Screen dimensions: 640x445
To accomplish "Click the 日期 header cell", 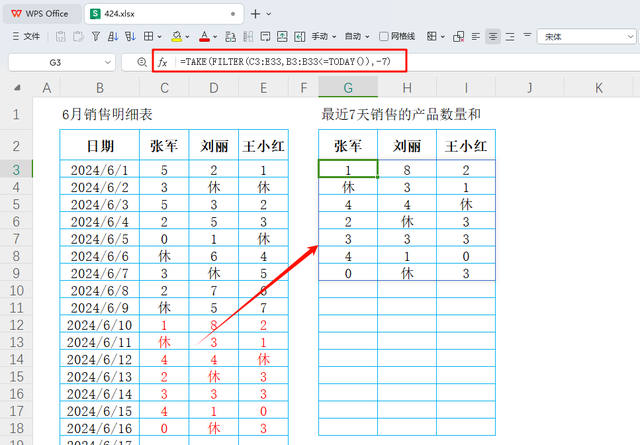I will 100,146.
